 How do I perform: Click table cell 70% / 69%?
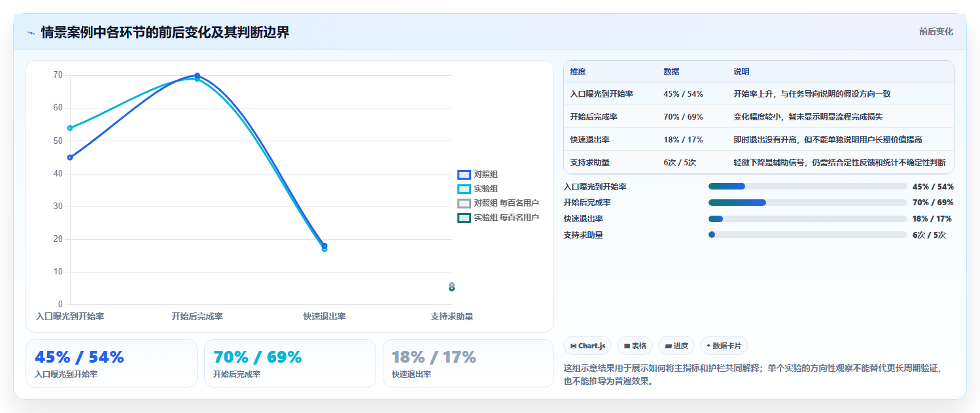683,117
